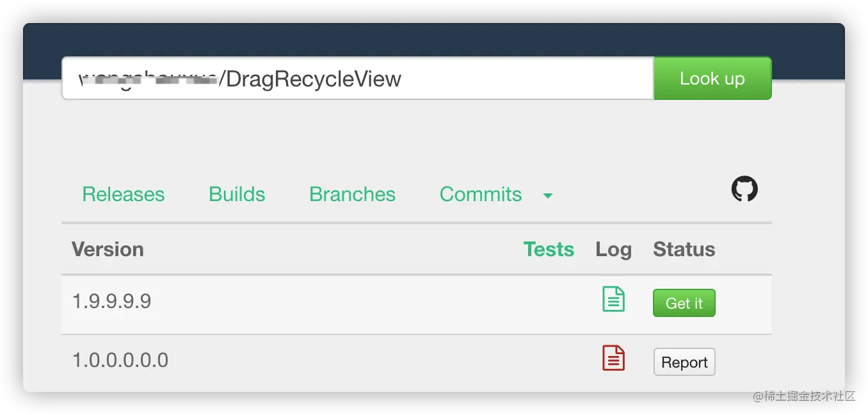Select version 1.9.9.9.9 text
Screen dimensions: 868x415
[x=112, y=301]
